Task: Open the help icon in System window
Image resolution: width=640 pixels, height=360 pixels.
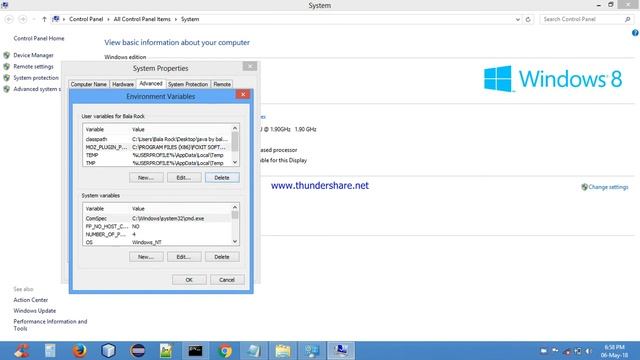Action: pos(635,33)
